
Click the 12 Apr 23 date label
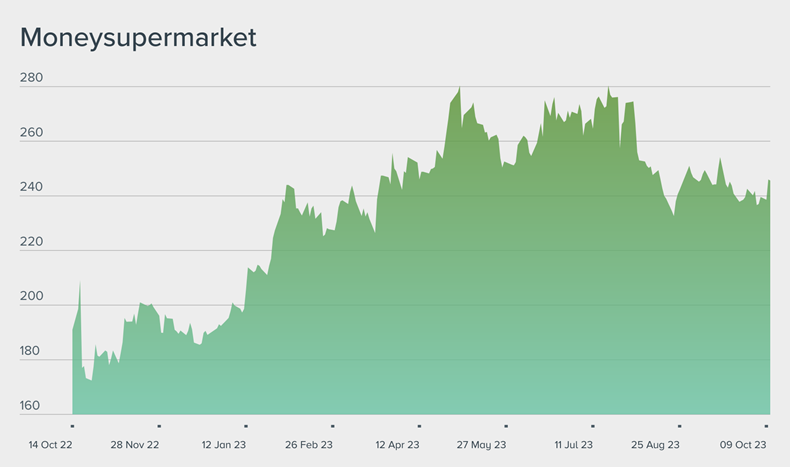[x=397, y=445]
